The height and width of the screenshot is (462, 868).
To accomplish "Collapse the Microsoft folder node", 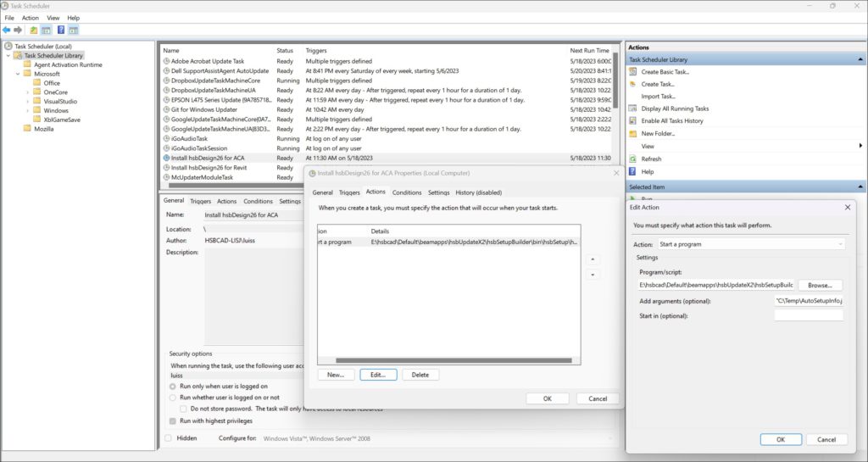I will pos(18,74).
